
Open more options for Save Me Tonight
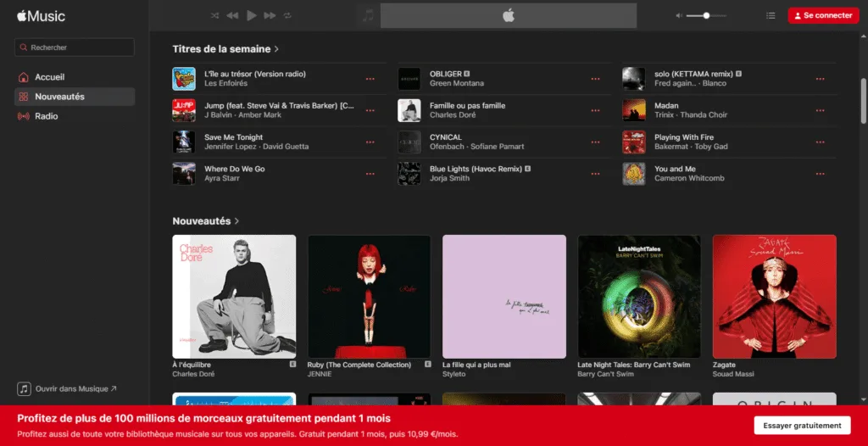(x=370, y=142)
